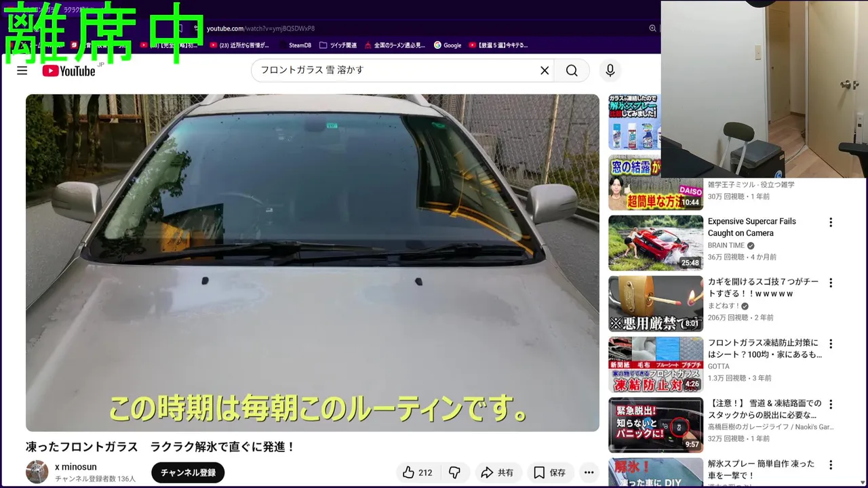Open options menu for フロントガラス凍結防止対策 video
Viewport: 868px width, 488px height.
coord(831,344)
